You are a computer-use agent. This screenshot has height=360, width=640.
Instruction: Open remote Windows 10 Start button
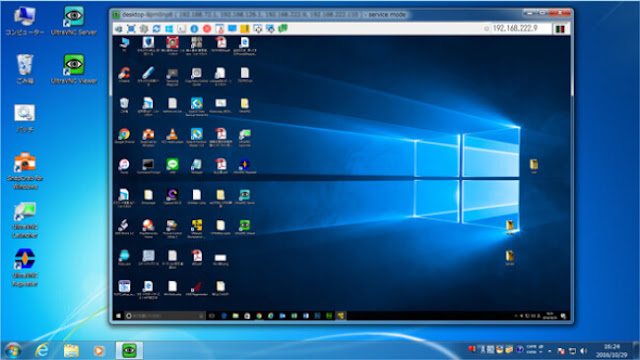point(118,316)
